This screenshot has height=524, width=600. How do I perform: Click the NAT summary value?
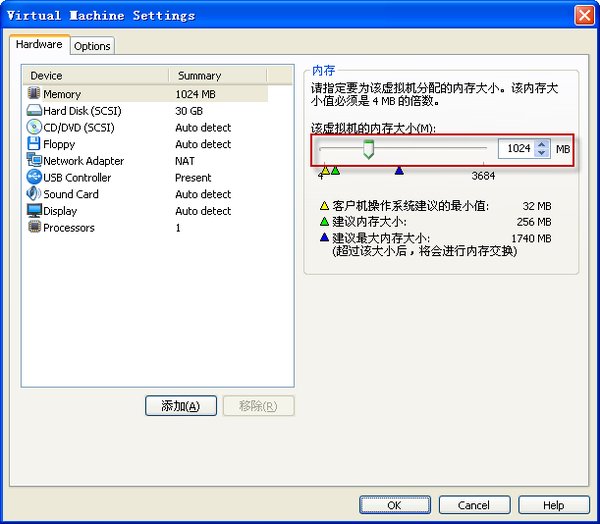[x=185, y=161]
